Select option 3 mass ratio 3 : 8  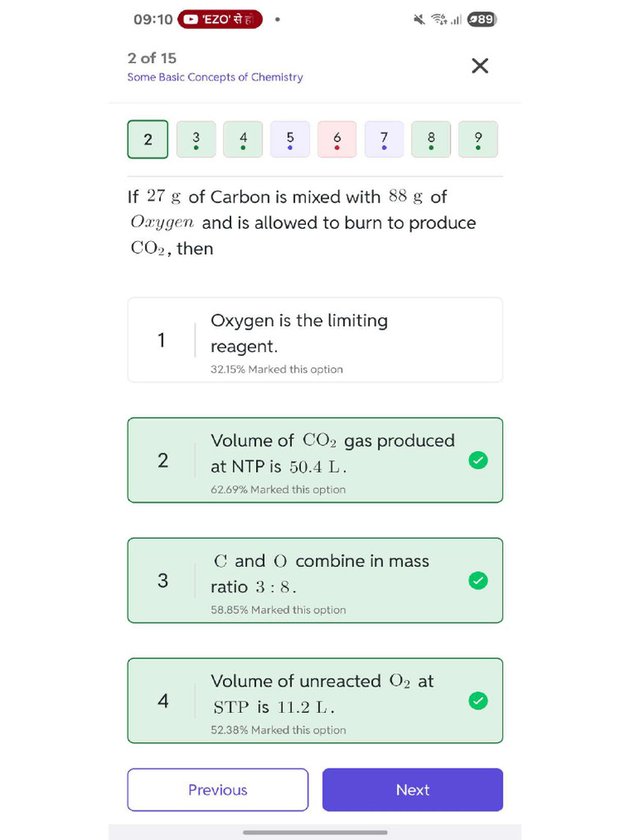(x=315, y=581)
